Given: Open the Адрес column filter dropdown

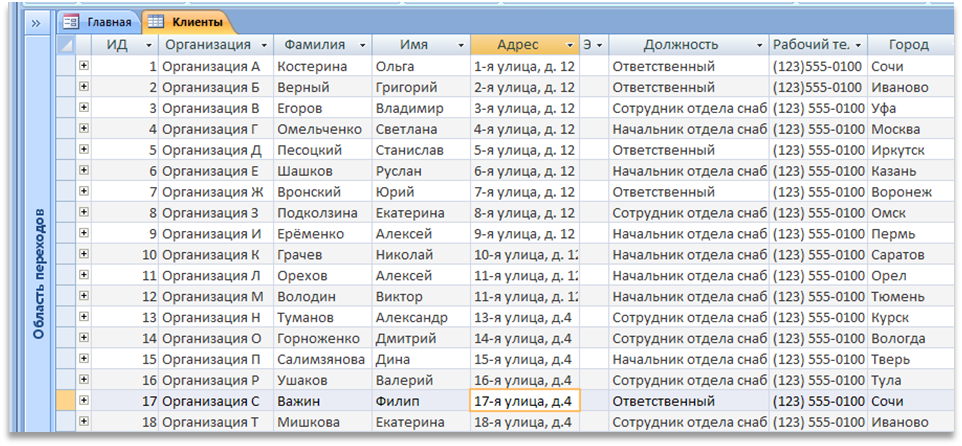Looking at the screenshot, I should [x=570, y=45].
